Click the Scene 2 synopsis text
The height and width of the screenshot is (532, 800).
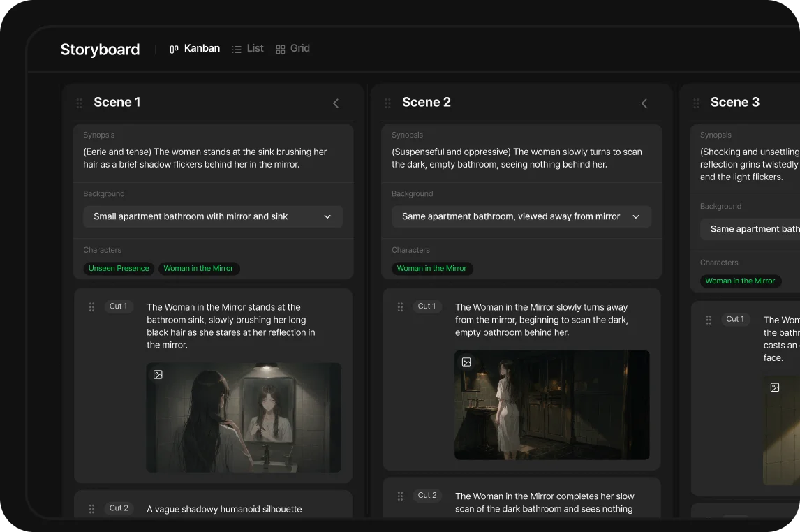[517, 158]
